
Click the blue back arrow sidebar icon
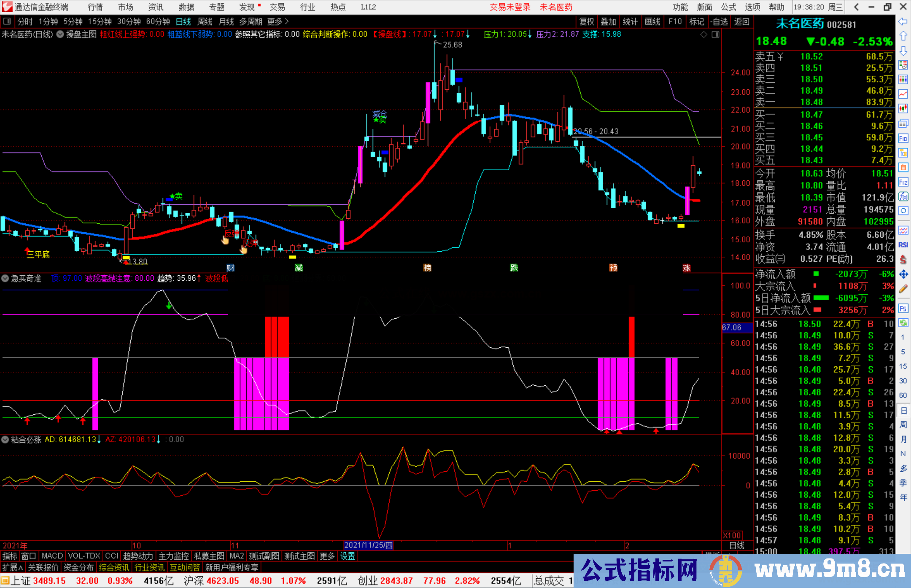click(903, 21)
